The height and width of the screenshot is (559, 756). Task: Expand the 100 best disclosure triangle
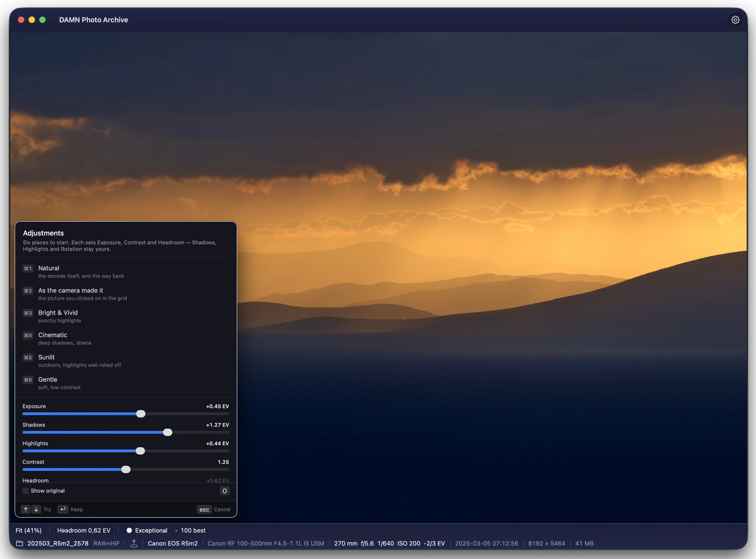point(176,531)
